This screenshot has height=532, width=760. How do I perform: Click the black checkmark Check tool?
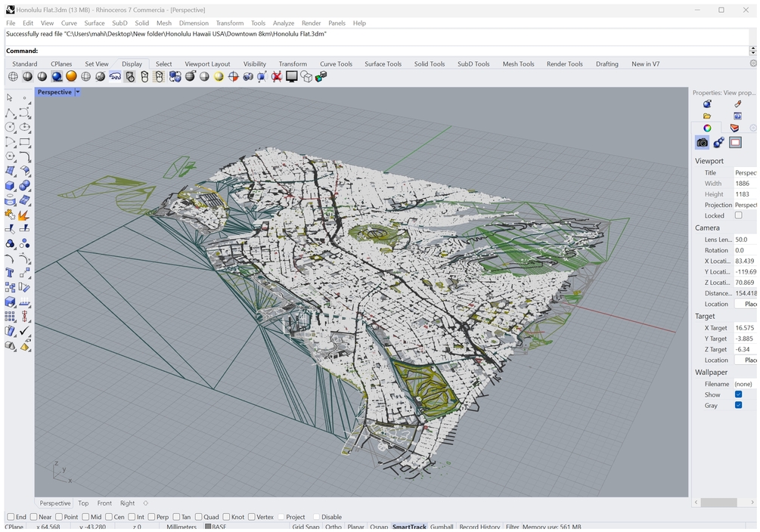point(25,331)
